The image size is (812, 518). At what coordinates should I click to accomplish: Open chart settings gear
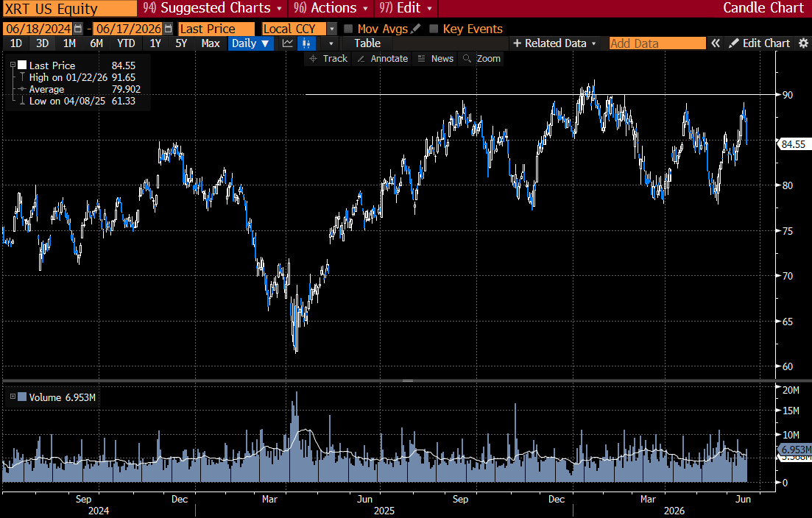click(803, 43)
